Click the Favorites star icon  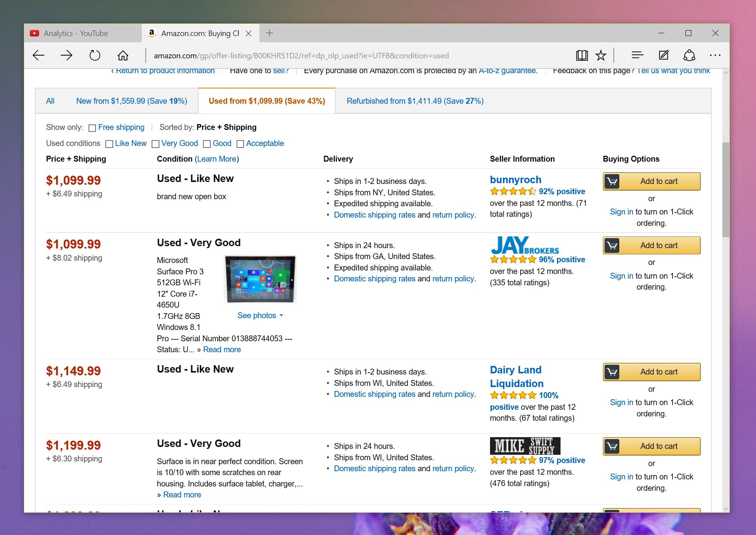[600, 56]
